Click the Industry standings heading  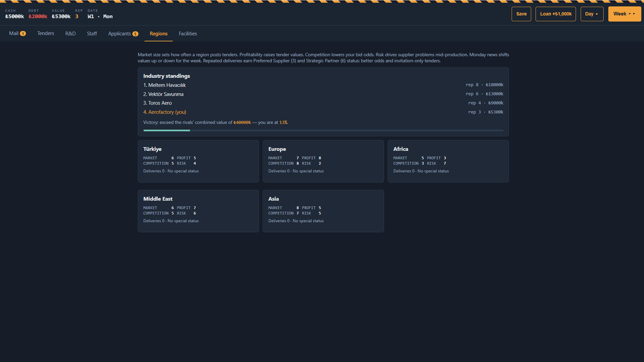[166, 76]
